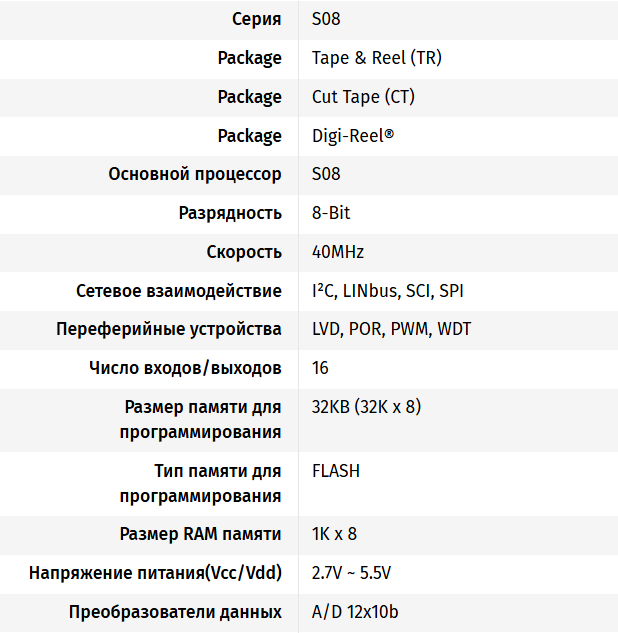Click the Основной процессор label
This screenshot has height=633, width=618.
coord(195,174)
